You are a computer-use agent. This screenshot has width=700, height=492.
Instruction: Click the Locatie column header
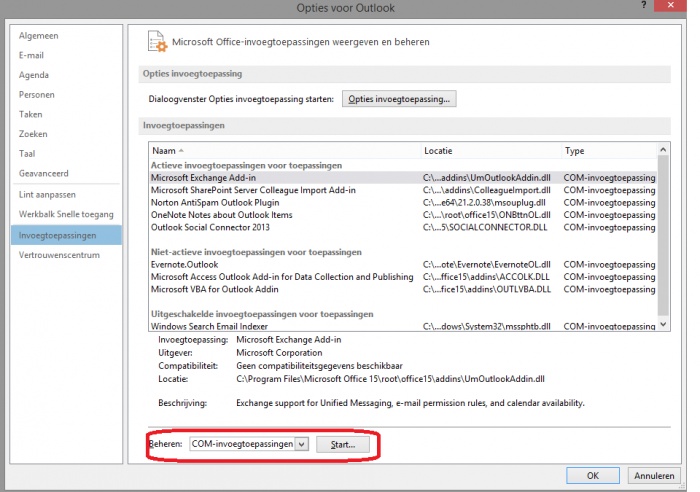(x=491, y=151)
